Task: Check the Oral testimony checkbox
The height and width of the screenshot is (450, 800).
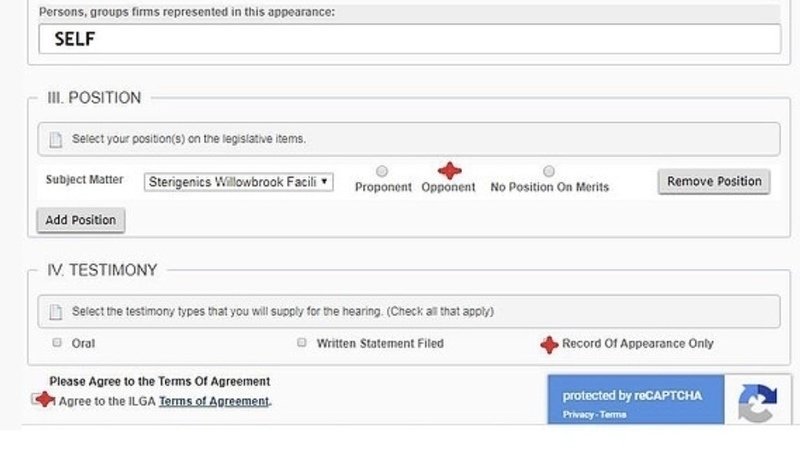Action: coord(57,343)
